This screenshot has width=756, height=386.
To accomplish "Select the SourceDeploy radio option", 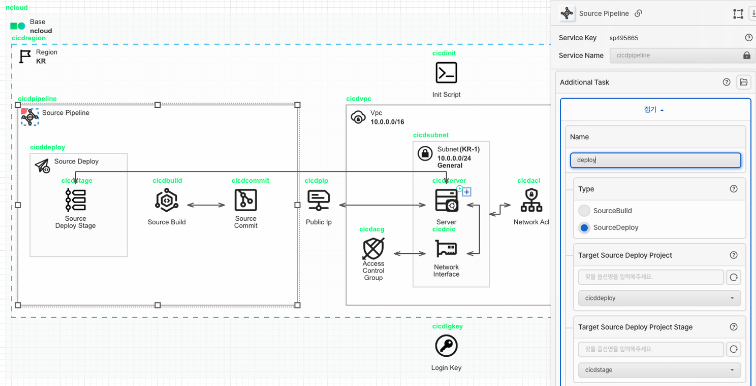I will pos(584,227).
